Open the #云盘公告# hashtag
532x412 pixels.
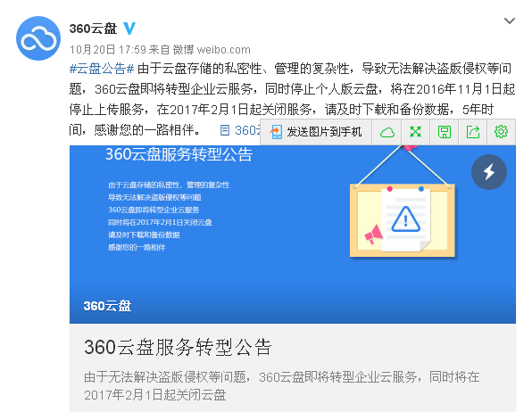102,69
